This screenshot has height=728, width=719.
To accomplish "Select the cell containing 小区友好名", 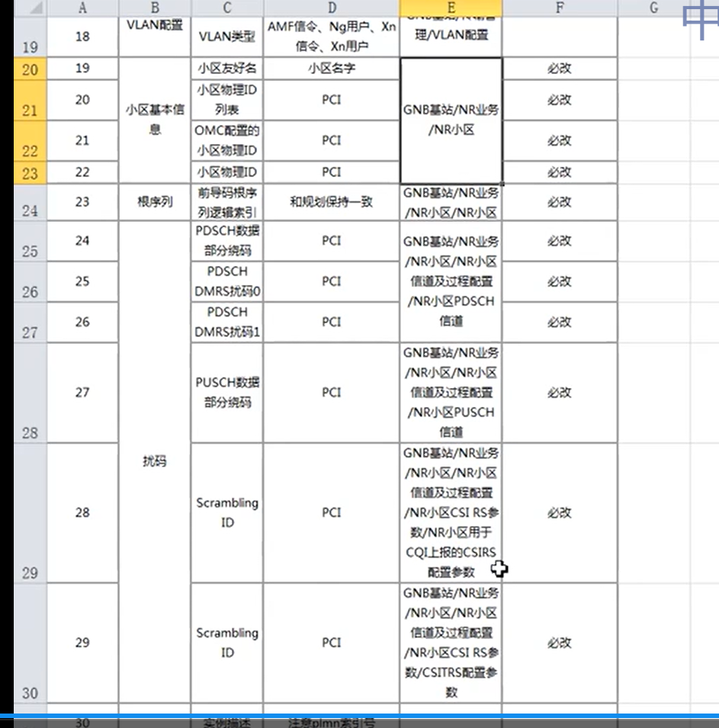I will point(227,69).
